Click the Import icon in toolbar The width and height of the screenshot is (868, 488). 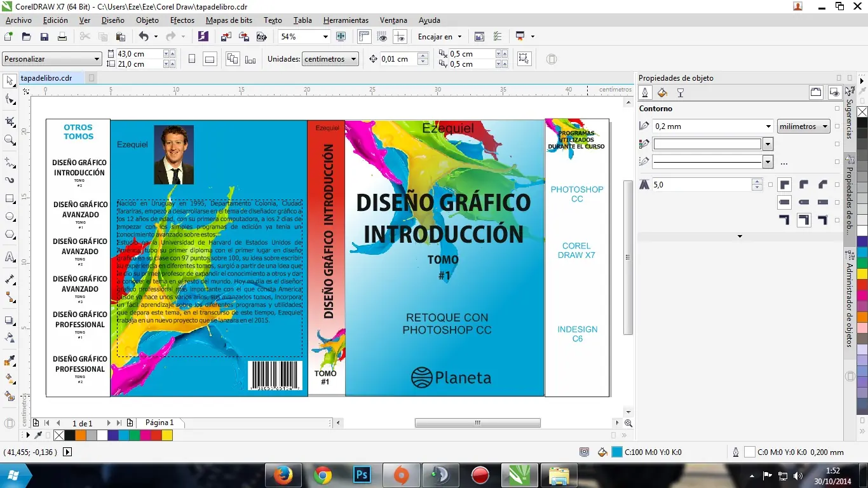226,37
